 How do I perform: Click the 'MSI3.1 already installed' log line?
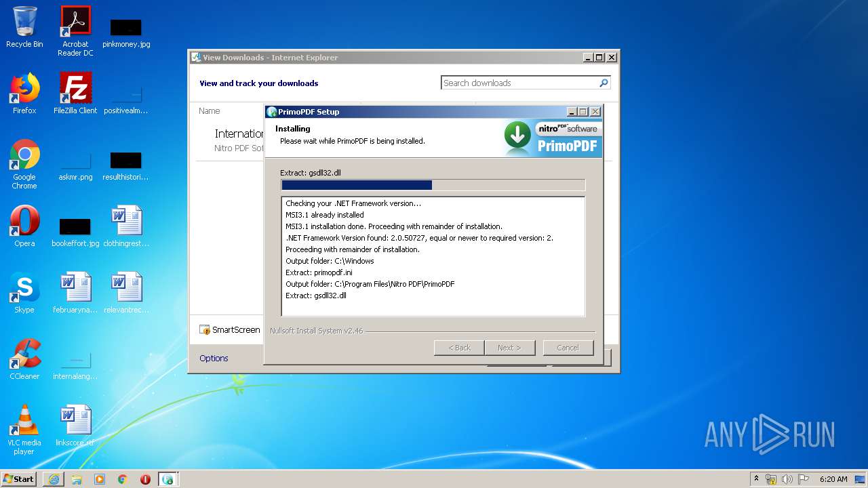[325, 215]
